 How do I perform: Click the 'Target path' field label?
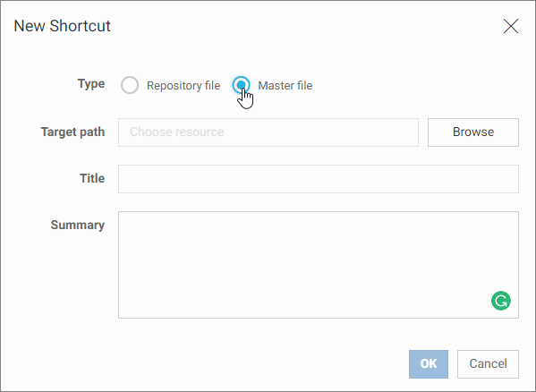click(x=72, y=132)
